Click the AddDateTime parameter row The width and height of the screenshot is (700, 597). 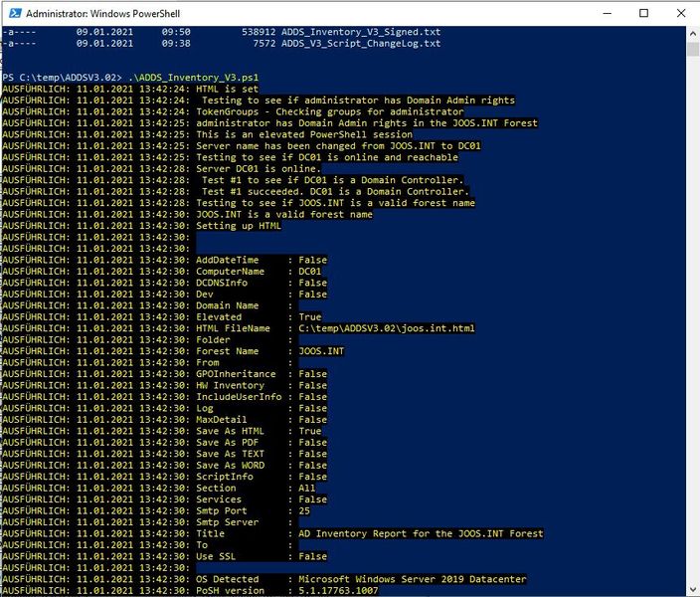point(165,260)
